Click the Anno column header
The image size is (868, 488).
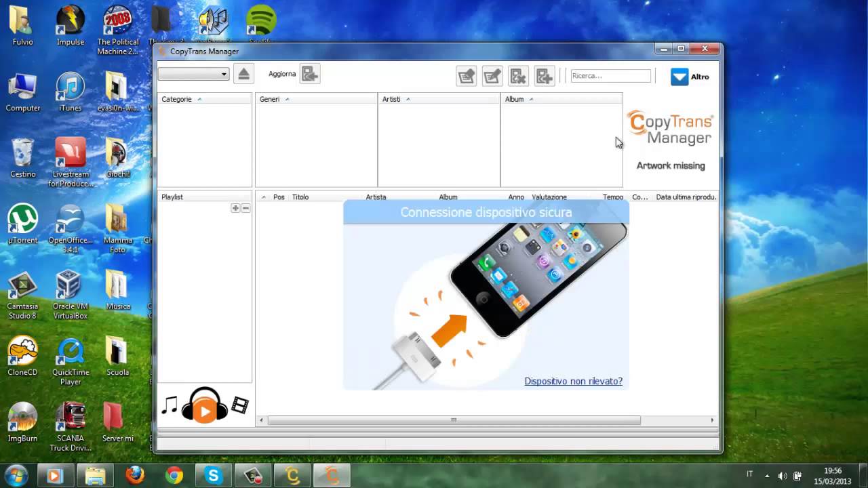point(516,197)
